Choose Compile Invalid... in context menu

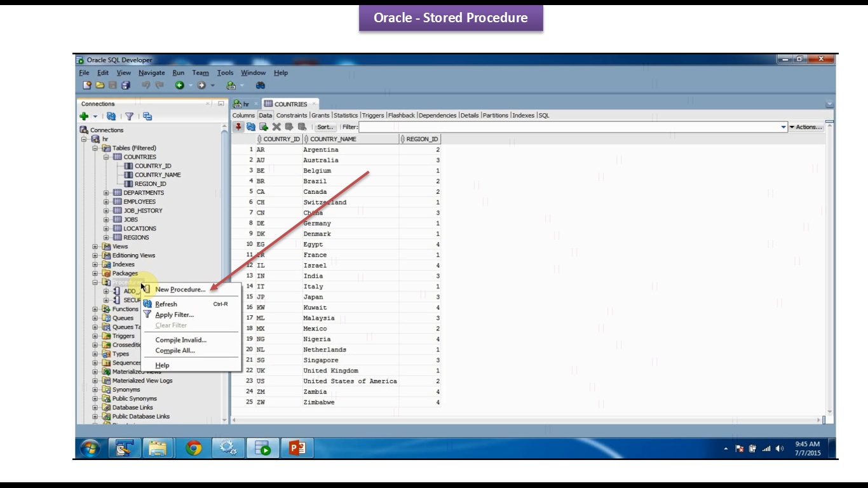181,340
